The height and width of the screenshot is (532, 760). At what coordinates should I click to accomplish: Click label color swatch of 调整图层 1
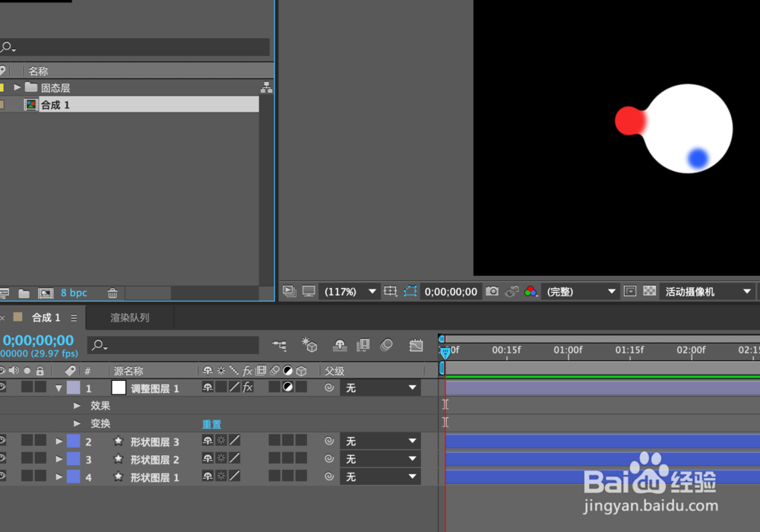click(74, 388)
